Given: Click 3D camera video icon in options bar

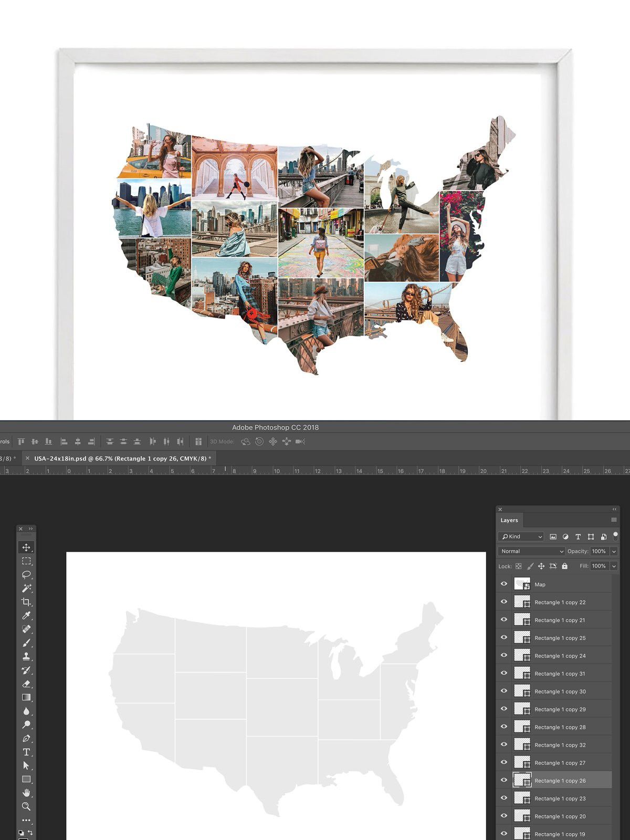Looking at the screenshot, I should pos(300,442).
